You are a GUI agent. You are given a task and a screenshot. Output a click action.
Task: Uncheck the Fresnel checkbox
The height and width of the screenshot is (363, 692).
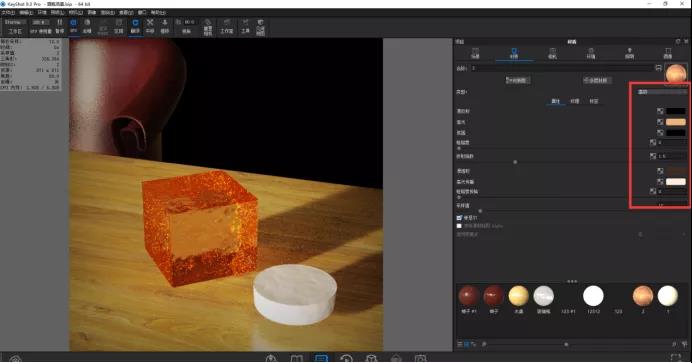click(459, 218)
